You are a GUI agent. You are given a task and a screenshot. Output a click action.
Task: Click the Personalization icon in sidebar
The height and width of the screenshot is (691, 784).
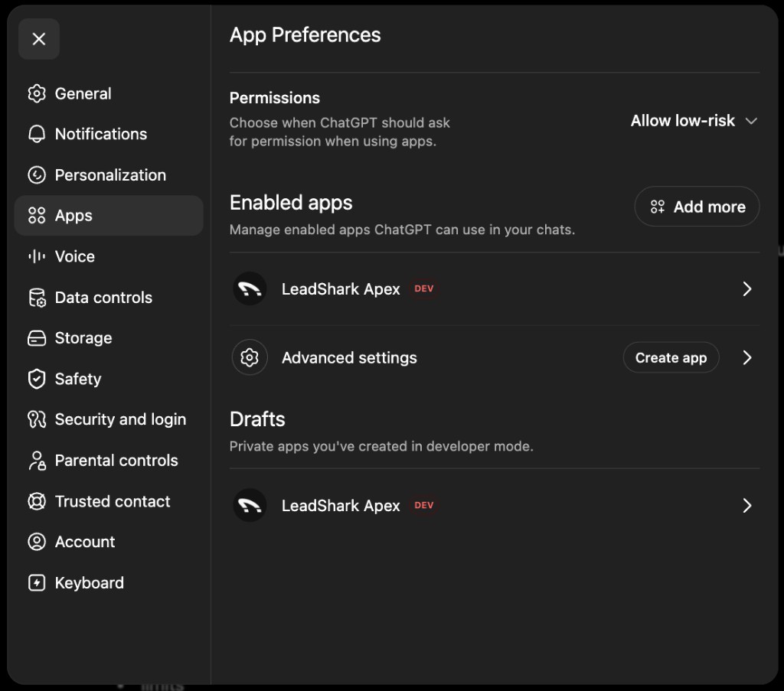coord(37,175)
